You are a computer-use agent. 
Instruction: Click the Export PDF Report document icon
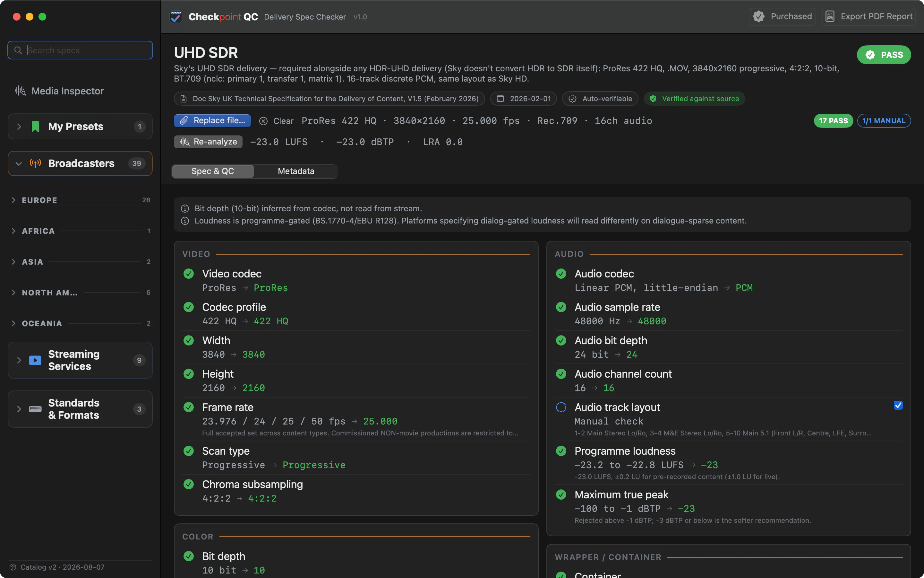tap(830, 16)
